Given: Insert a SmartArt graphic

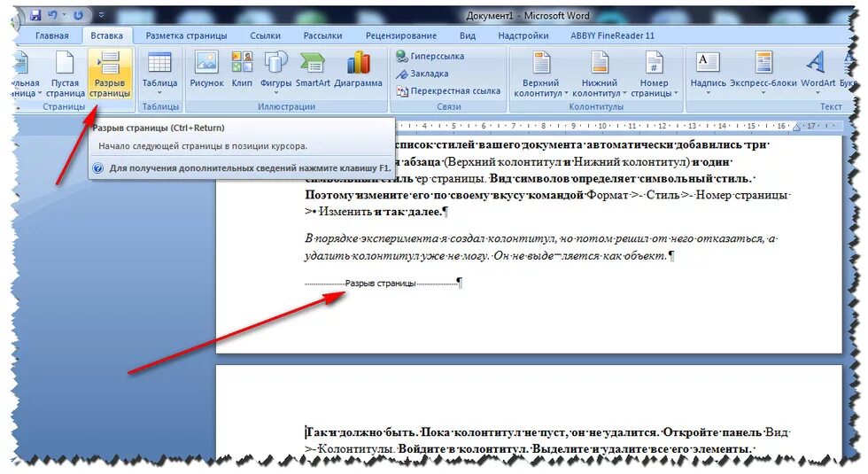Looking at the screenshot, I should tap(312, 70).
